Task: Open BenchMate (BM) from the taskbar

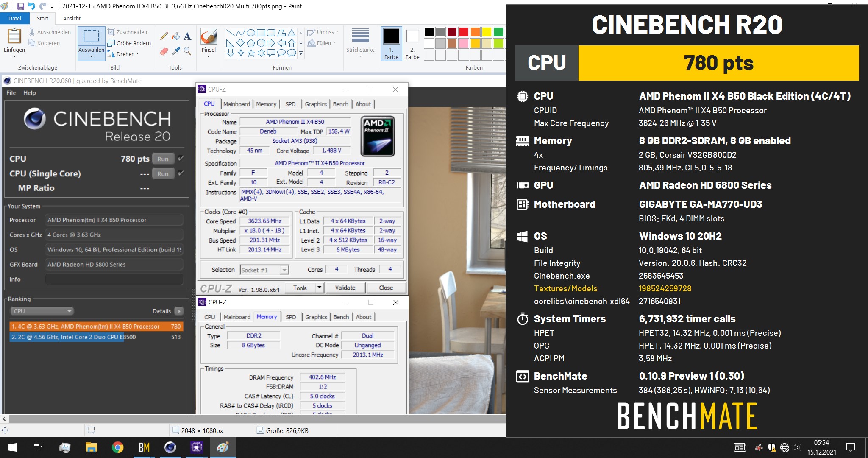Action: coord(144,447)
